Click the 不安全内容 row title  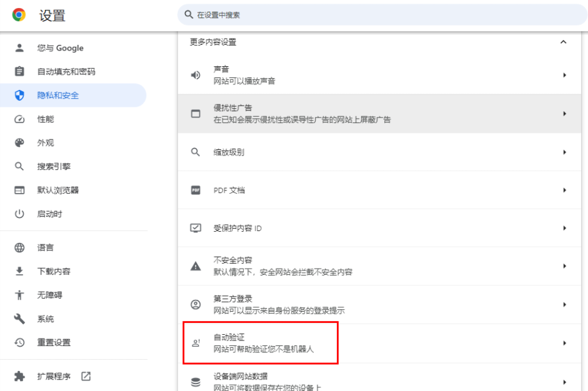233,260
